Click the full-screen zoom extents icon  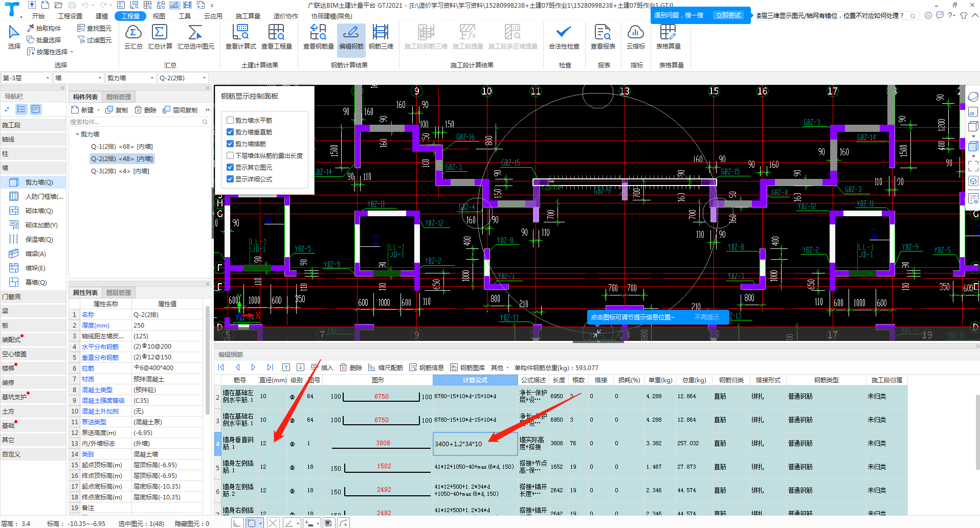(973, 166)
